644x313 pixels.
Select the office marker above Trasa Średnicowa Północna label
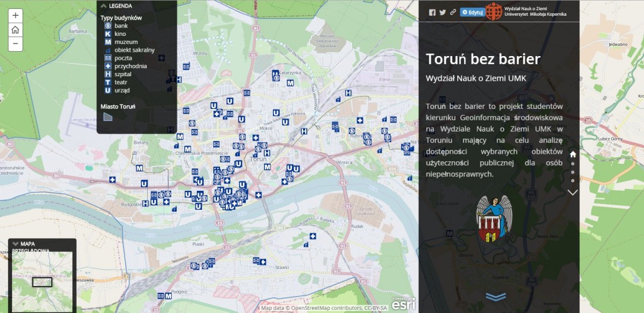(276, 113)
